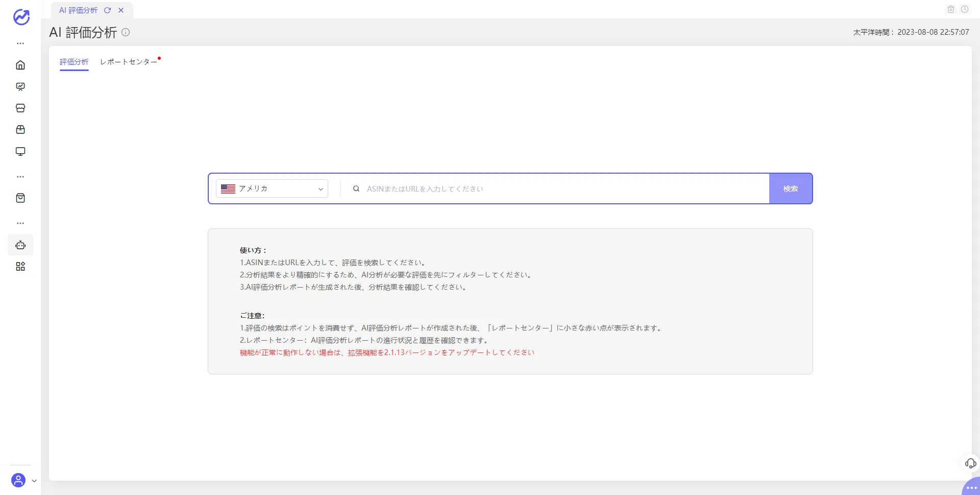Screen dimensions: 980x495
Task: Open the アメリカ marketplace dropdown
Action: click(272, 188)
